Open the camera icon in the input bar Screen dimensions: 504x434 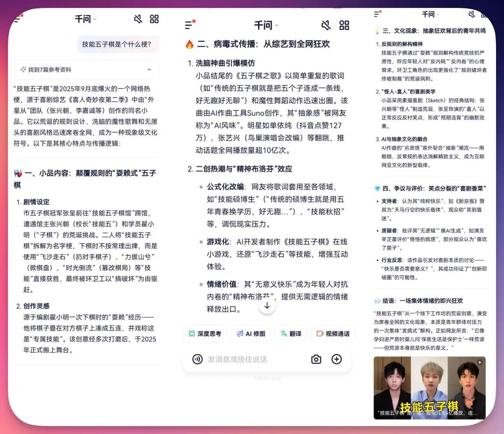(316, 359)
